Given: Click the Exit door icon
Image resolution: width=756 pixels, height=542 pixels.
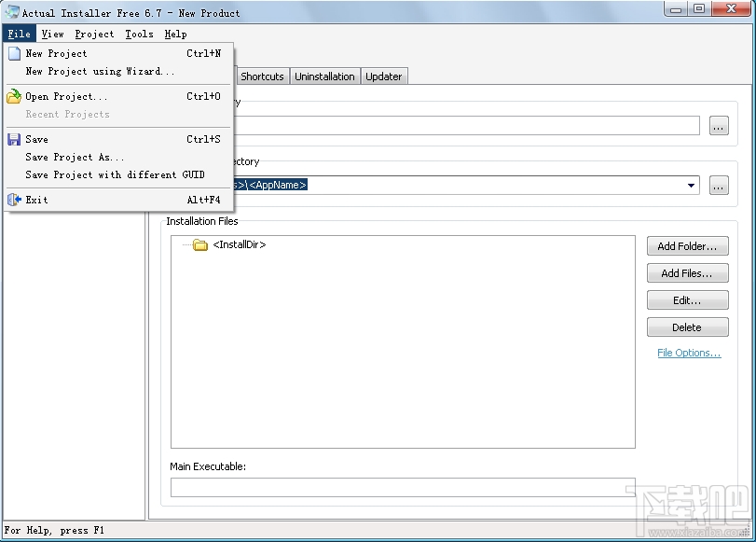Looking at the screenshot, I should tap(12, 199).
